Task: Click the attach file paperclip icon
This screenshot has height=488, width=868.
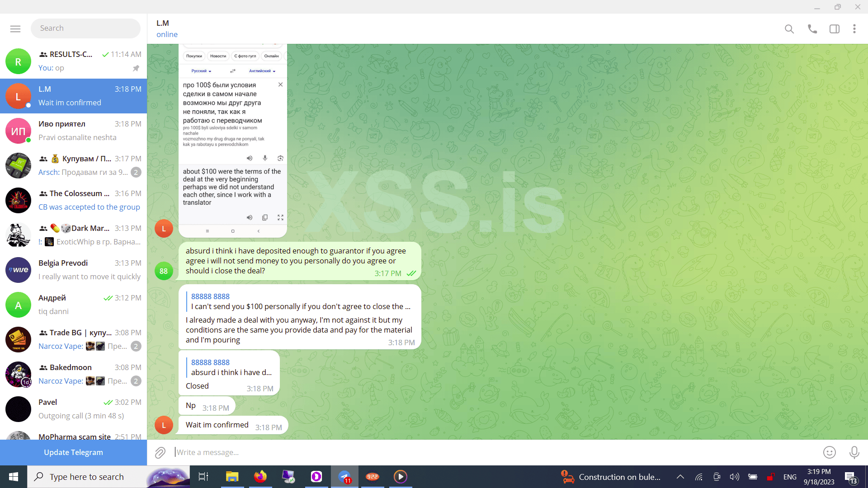Action: 160,452
